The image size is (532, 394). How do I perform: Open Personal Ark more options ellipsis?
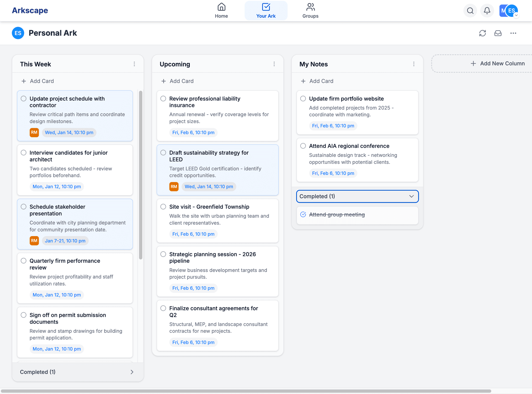[x=513, y=33]
